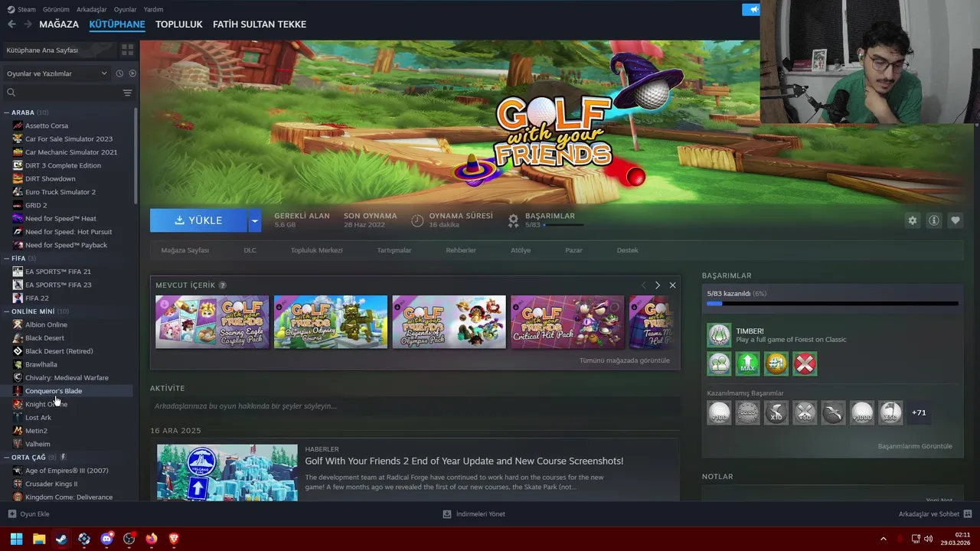
Task: Open the Topluluk Merkezi tab
Action: (316, 250)
